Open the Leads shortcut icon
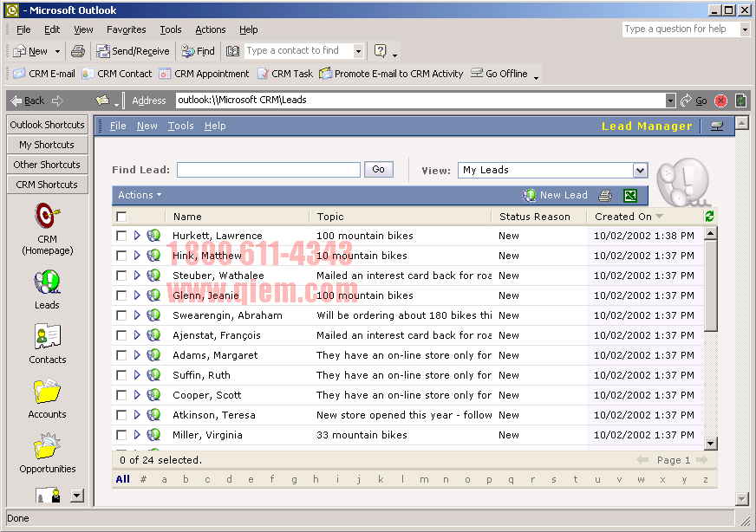 click(47, 282)
